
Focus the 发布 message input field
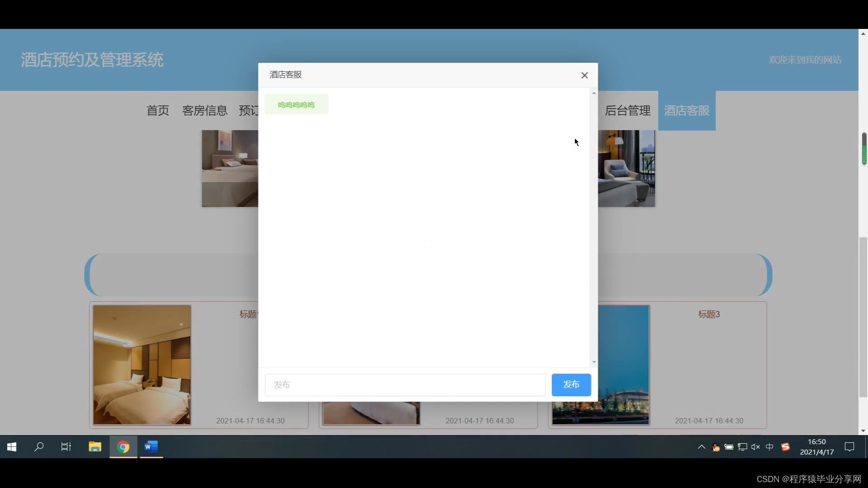pos(405,385)
